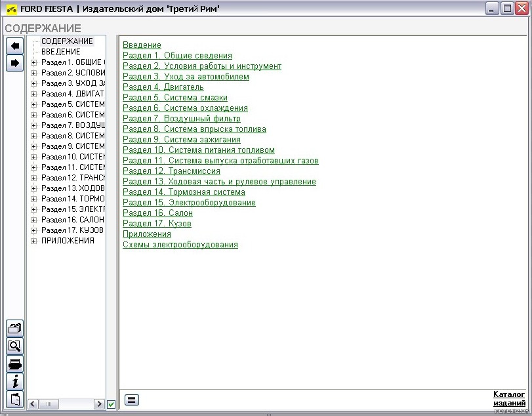Select Раздел 13. ХОДОВАЯ in the tree
This screenshot has width=532, height=416.
pos(73,188)
